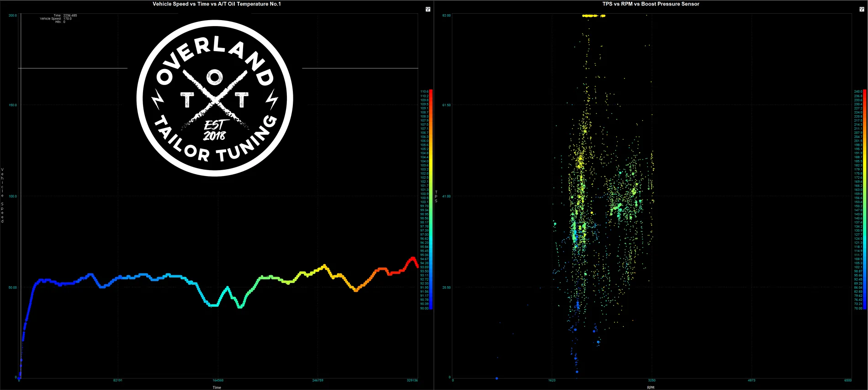Click the 200.0 tick on speed axis

click(x=12, y=16)
